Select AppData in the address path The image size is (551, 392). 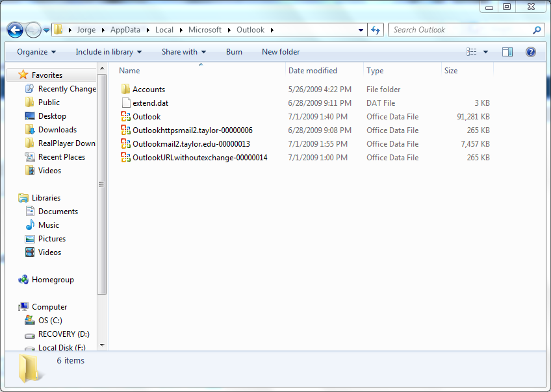(x=125, y=30)
